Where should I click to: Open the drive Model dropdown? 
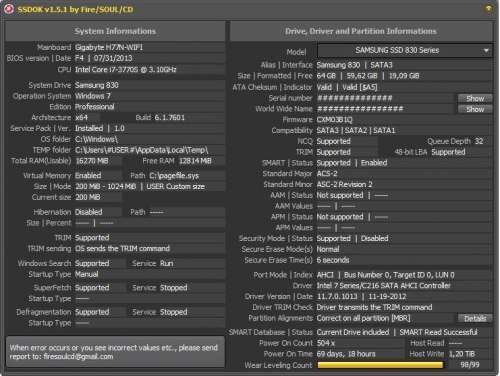click(x=405, y=51)
